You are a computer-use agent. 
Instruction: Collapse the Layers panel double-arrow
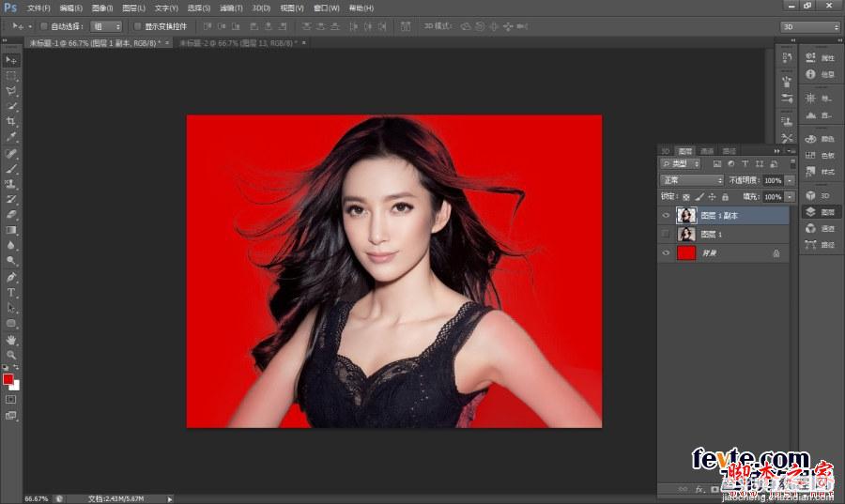777,151
